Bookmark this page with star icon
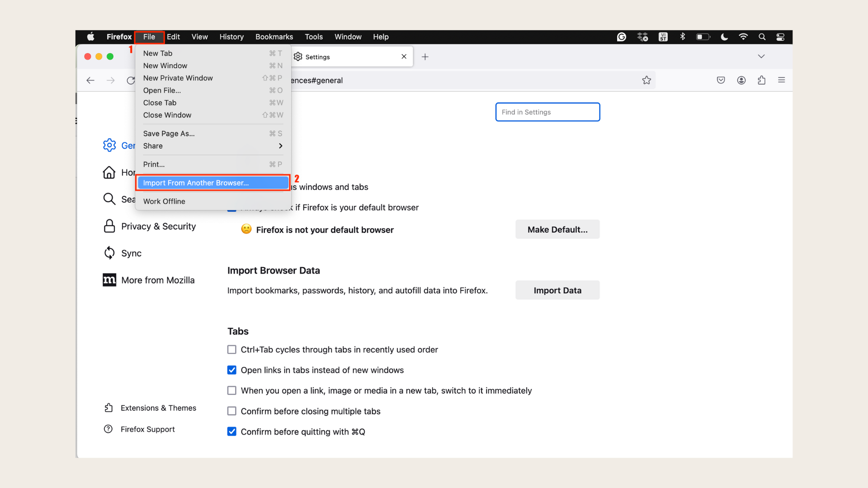 [646, 80]
